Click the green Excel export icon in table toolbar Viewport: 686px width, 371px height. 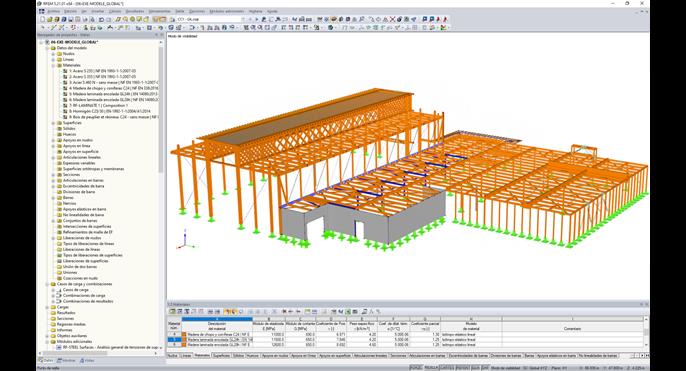click(x=348, y=312)
